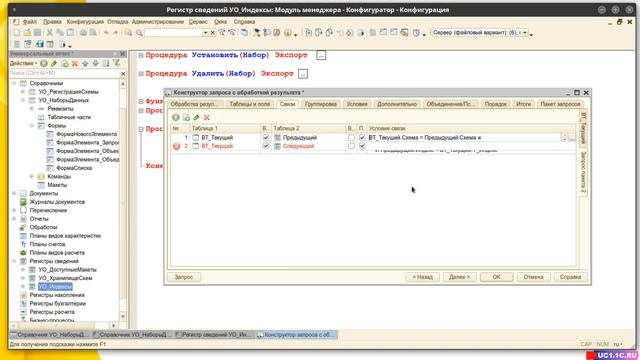The height and width of the screenshot is (360, 640).
Task: Expand the Реквизиты node
Action: (x=32, y=109)
